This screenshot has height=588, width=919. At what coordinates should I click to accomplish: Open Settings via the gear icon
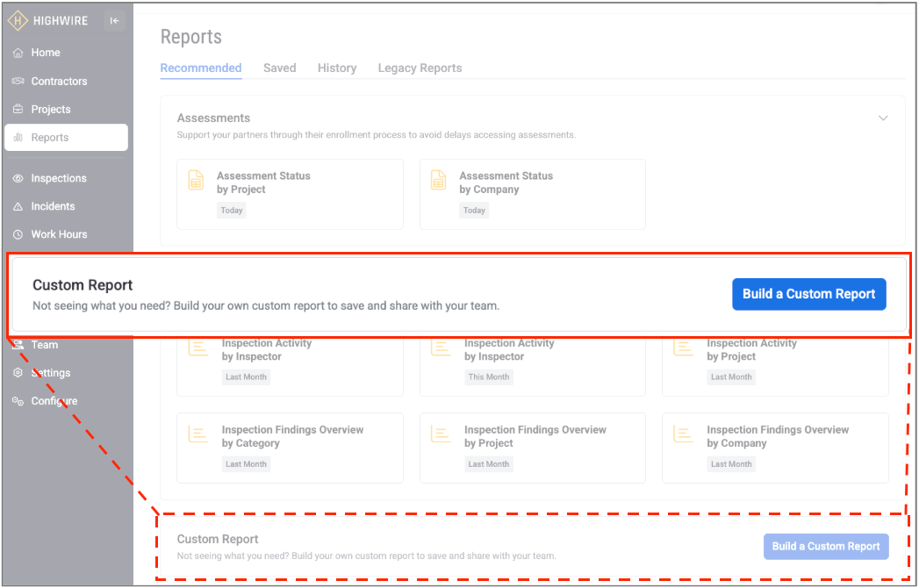point(18,373)
